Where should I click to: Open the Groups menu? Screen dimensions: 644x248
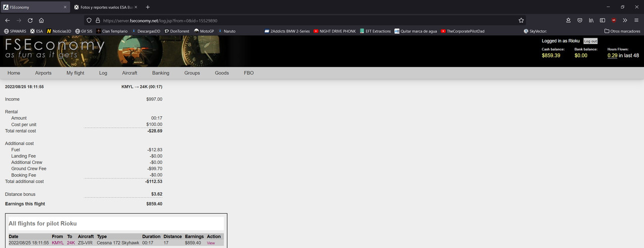coord(192,73)
